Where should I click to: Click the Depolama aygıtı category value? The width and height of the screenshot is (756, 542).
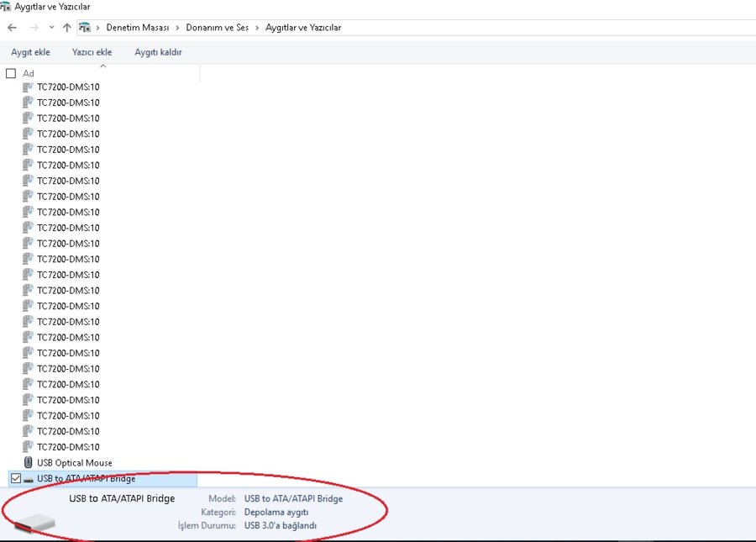(276, 512)
